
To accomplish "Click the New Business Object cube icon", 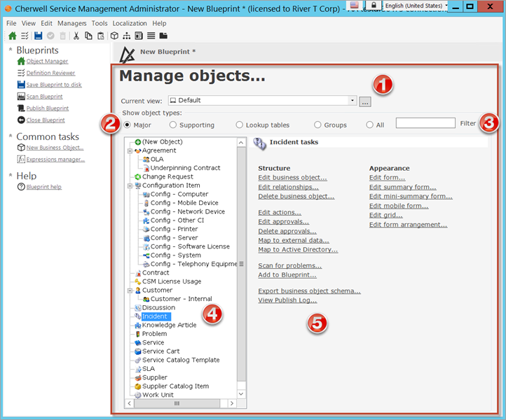I will (21, 147).
